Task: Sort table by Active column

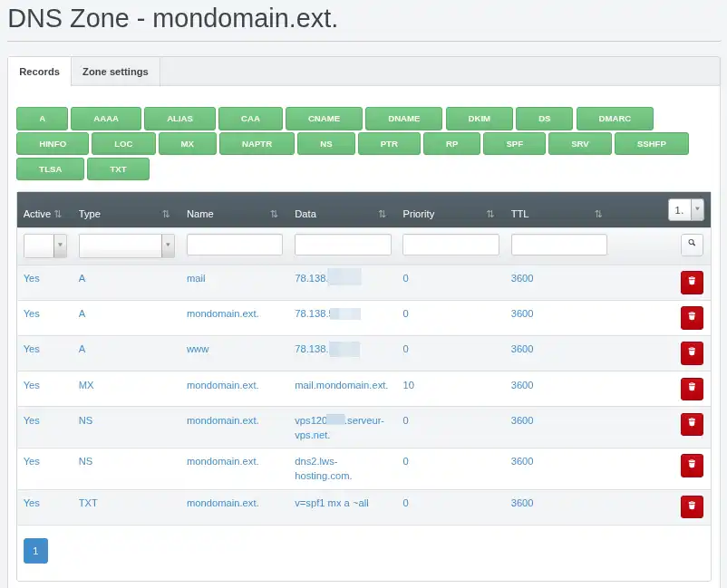Action: coord(58,214)
